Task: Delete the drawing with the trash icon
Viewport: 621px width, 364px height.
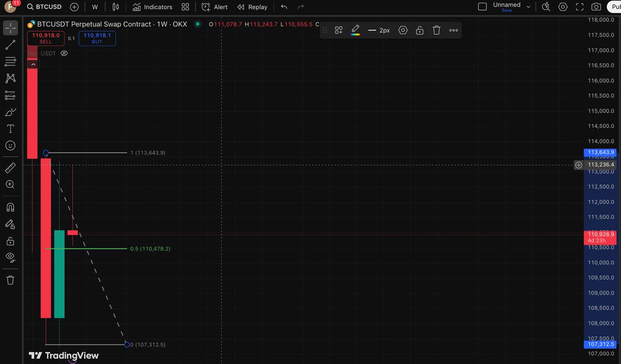Action: pos(436,30)
